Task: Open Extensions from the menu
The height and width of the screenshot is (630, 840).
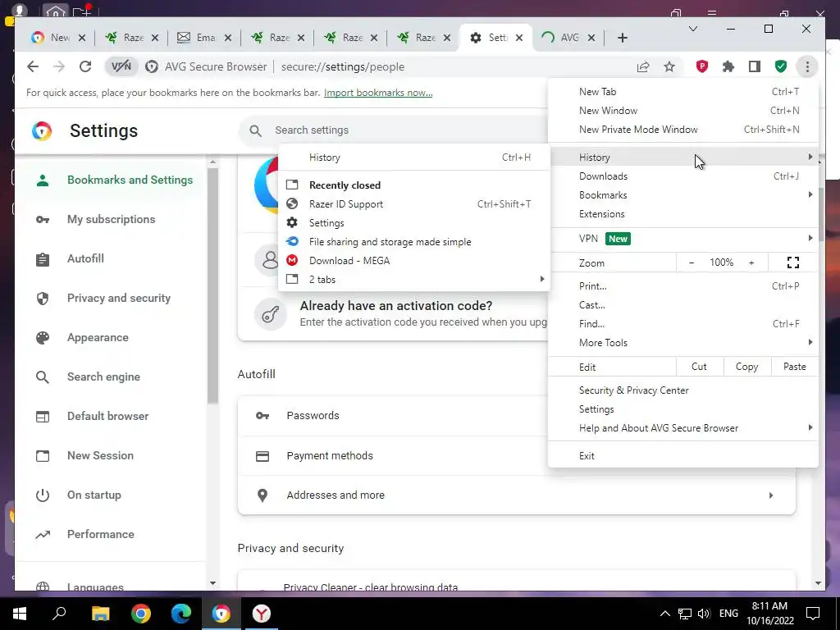Action: (683, 214)
